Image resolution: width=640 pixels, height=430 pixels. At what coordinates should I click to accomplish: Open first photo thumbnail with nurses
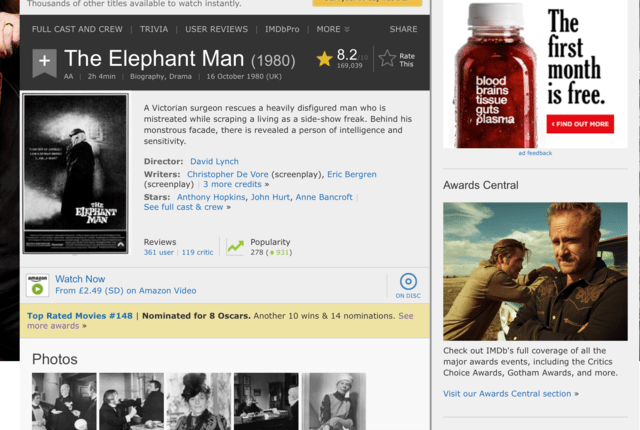(x=64, y=401)
